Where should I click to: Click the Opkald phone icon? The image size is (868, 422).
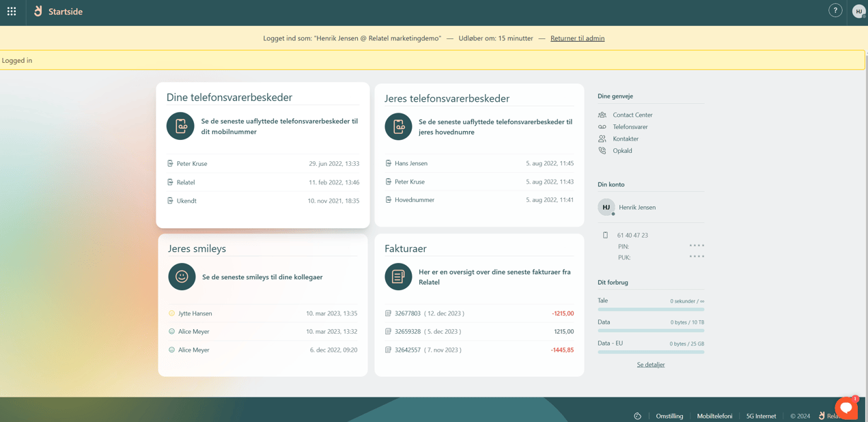tap(603, 150)
